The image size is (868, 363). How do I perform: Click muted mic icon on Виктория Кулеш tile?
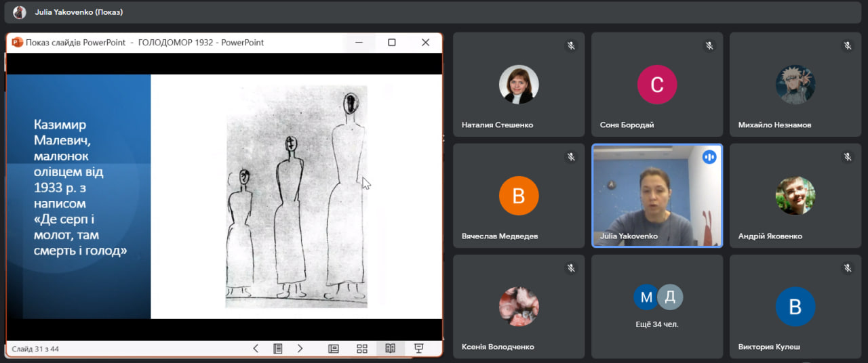(x=848, y=268)
